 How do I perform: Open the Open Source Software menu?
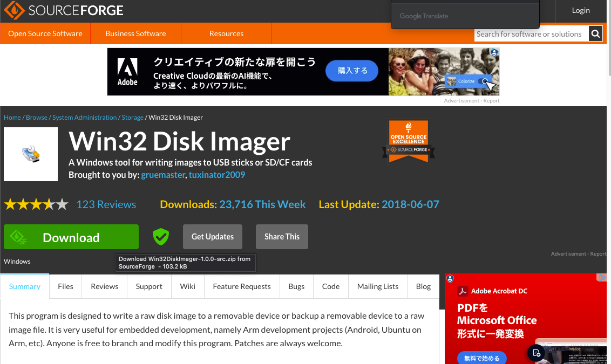(45, 33)
